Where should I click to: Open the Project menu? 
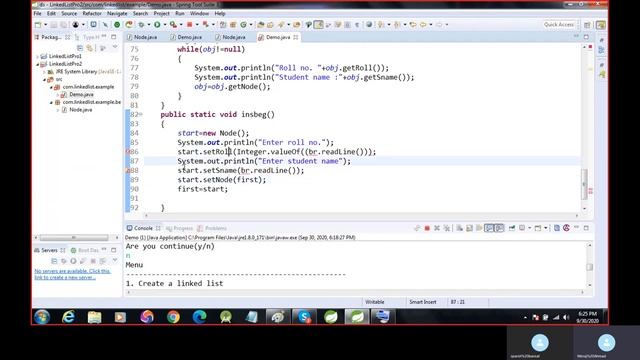(161, 13)
